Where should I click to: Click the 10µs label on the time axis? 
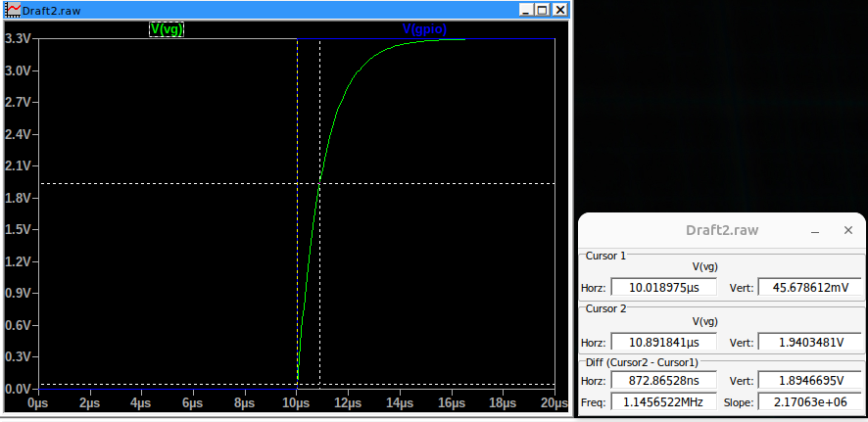coord(296,402)
